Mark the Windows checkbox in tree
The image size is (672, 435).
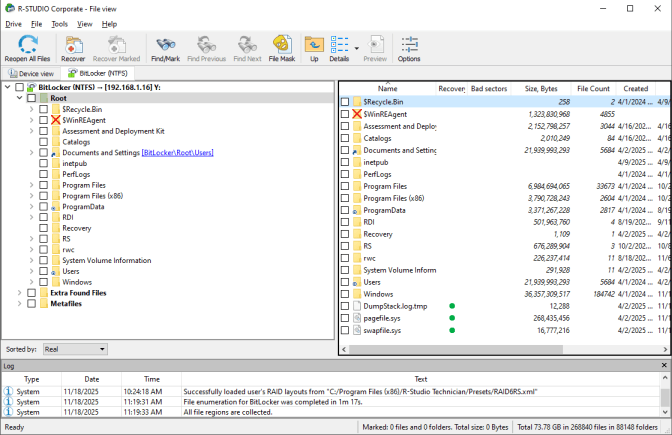tap(43, 282)
